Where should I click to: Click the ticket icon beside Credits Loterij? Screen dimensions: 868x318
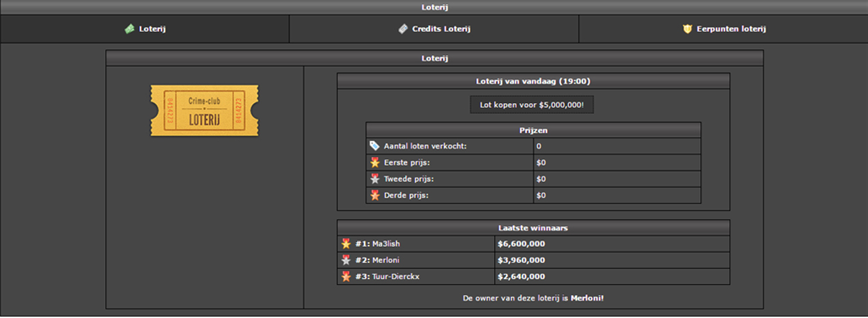[x=404, y=29]
